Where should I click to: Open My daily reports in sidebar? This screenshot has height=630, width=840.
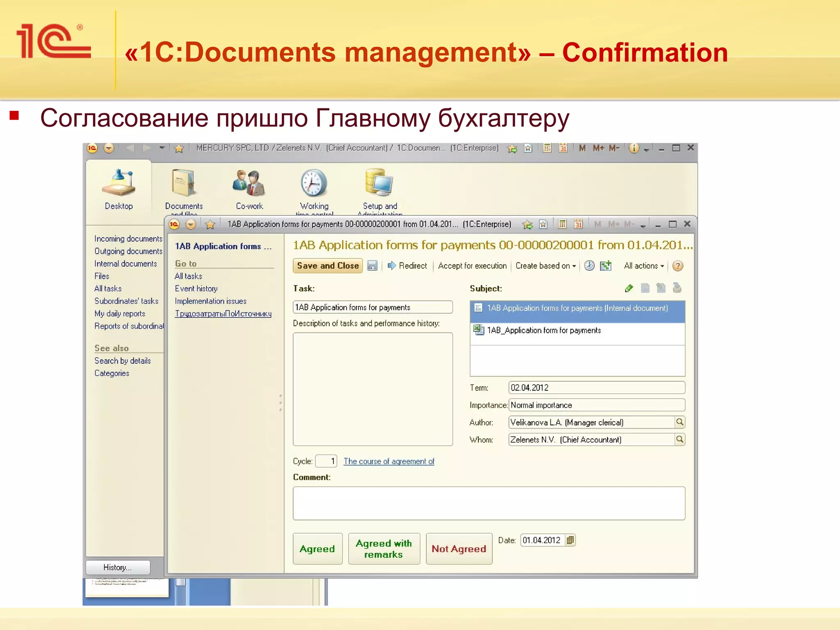click(120, 314)
